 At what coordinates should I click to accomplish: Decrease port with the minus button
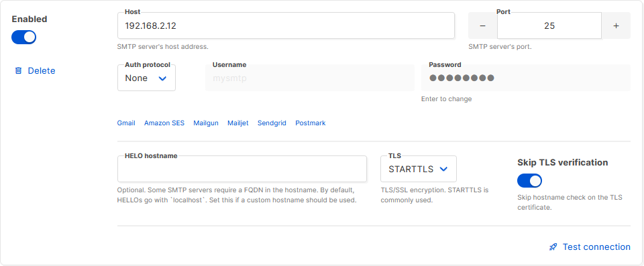482,25
